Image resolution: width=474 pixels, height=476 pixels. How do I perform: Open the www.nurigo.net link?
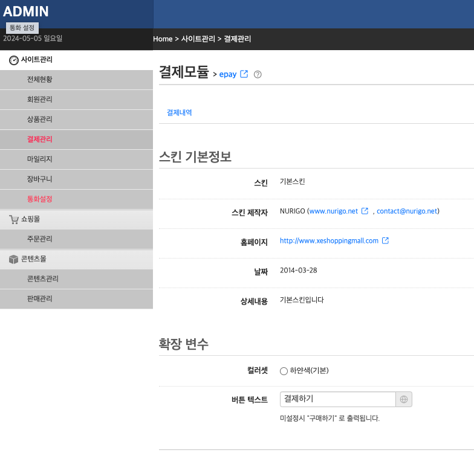coord(334,211)
